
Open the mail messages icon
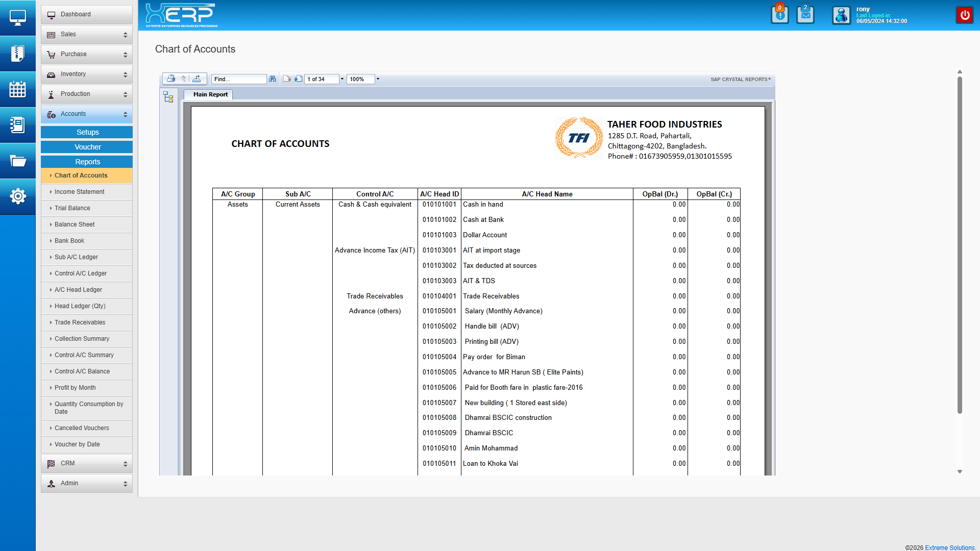pyautogui.click(x=805, y=15)
